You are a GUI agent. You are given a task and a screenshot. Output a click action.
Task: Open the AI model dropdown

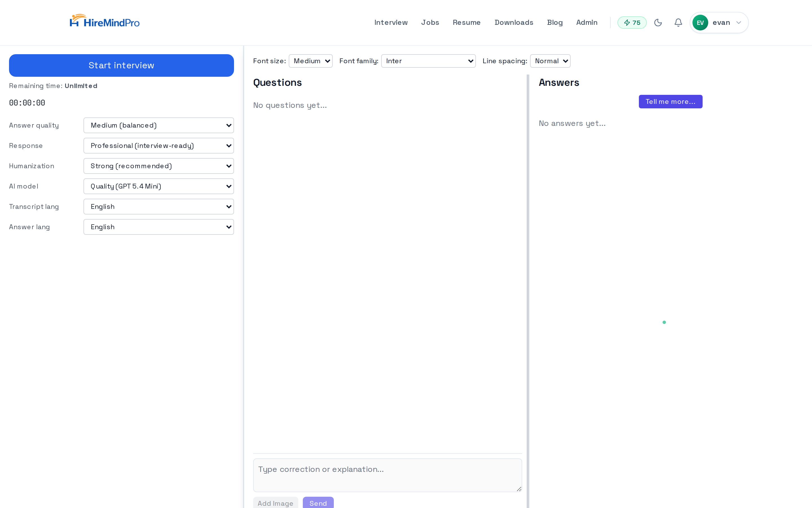coord(159,186)
